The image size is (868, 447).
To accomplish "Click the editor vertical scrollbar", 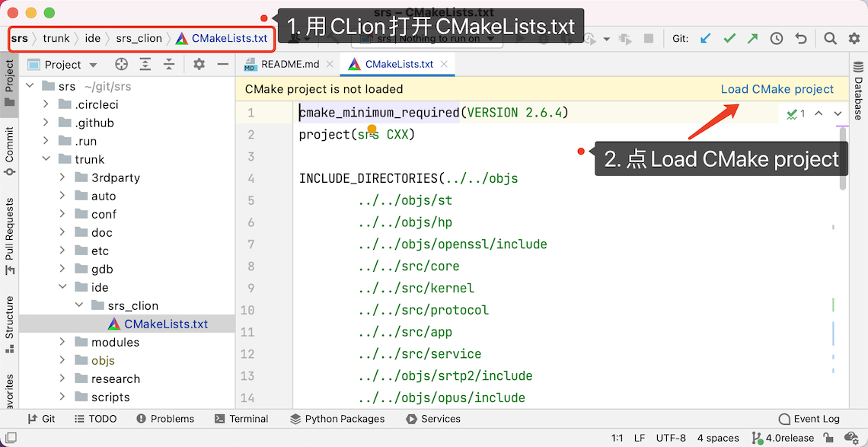I will point(843,160).
